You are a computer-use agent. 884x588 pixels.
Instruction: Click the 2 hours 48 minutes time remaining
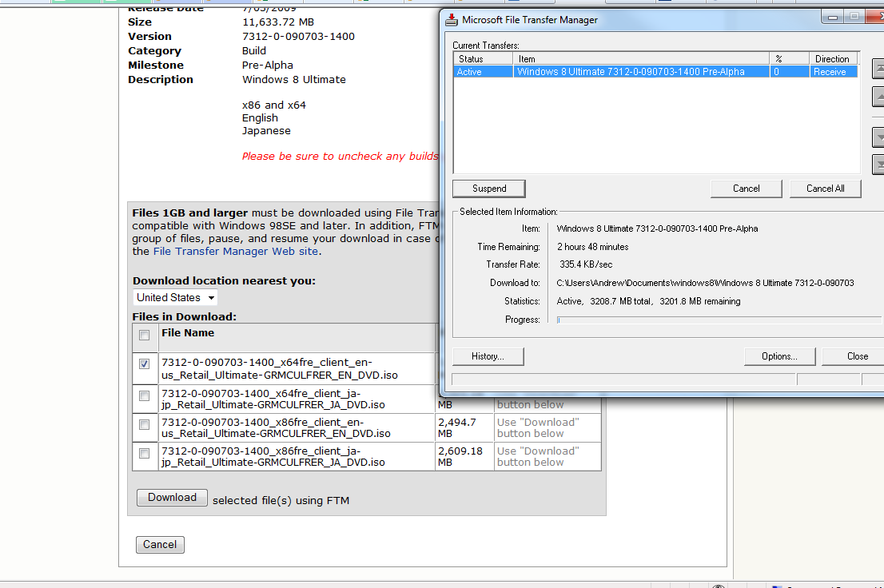pos(592,247)
